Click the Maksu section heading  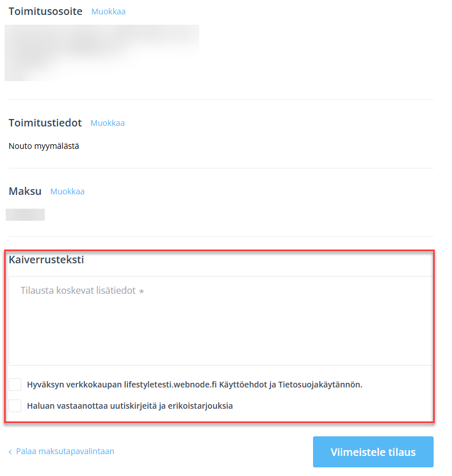click(25, 191)
